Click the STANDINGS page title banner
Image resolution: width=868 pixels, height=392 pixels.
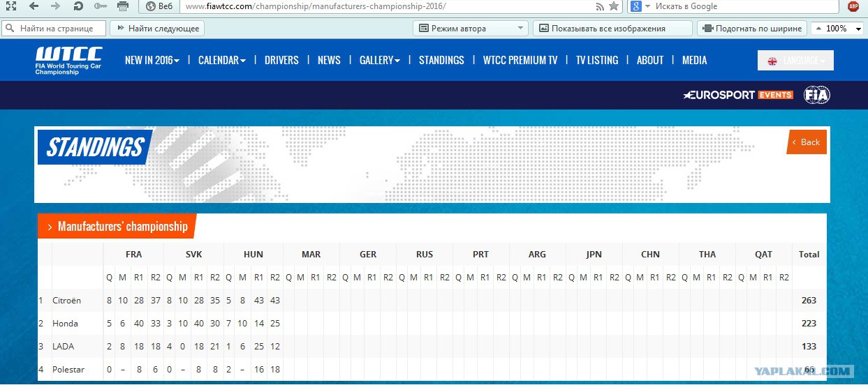tap(95, 147)
